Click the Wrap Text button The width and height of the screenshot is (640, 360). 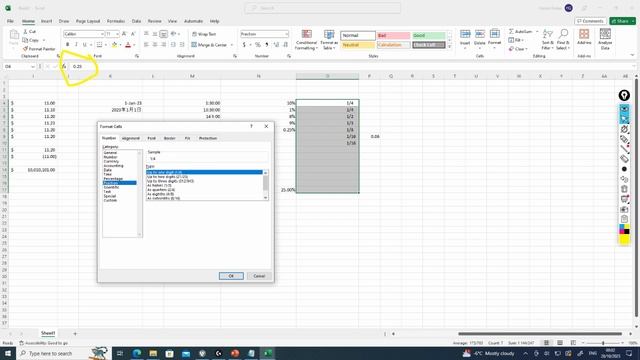click(204, 34)
